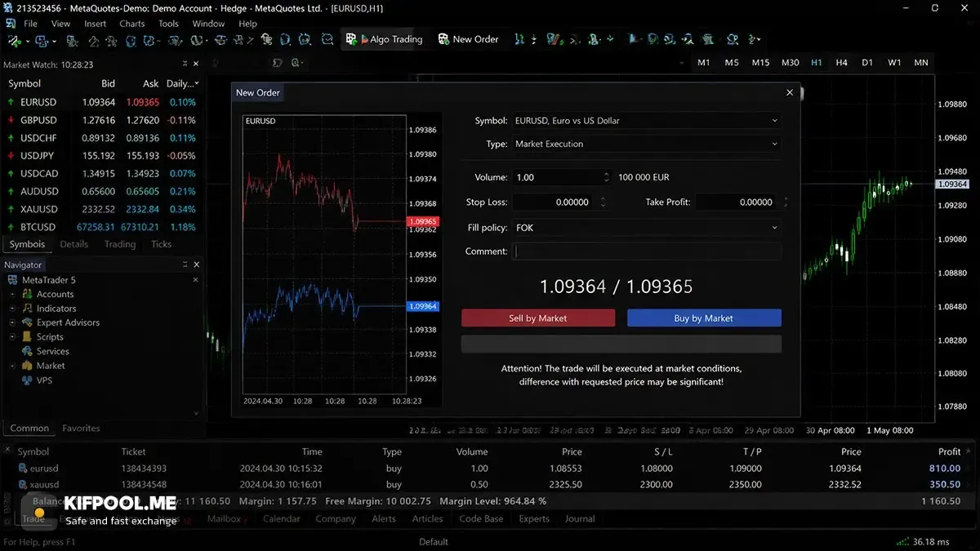Click the Market bag icon in Navigator

coord(27,366)
